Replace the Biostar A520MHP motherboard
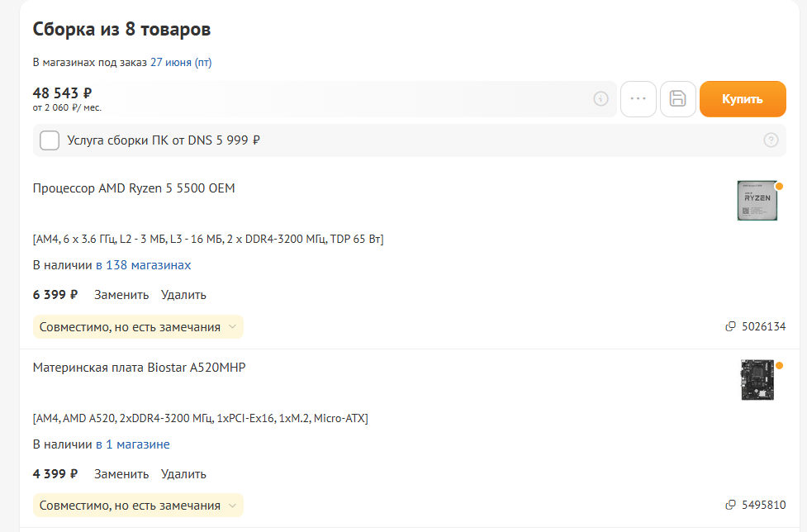The height and width of the screenshot is (532, 807). coord(121,474)
